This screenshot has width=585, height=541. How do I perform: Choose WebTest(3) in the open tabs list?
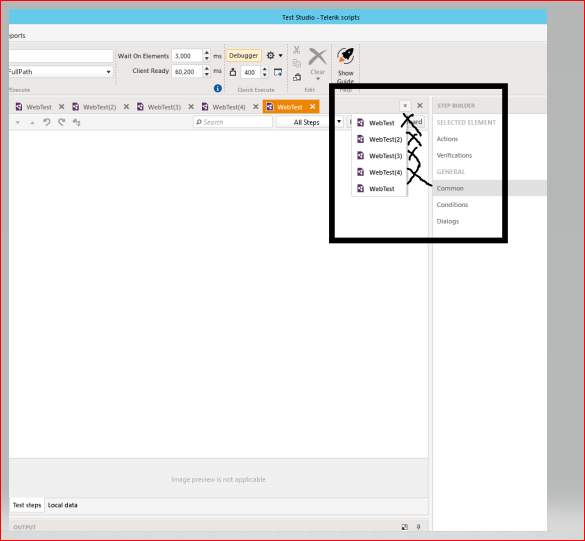point(379,156)
